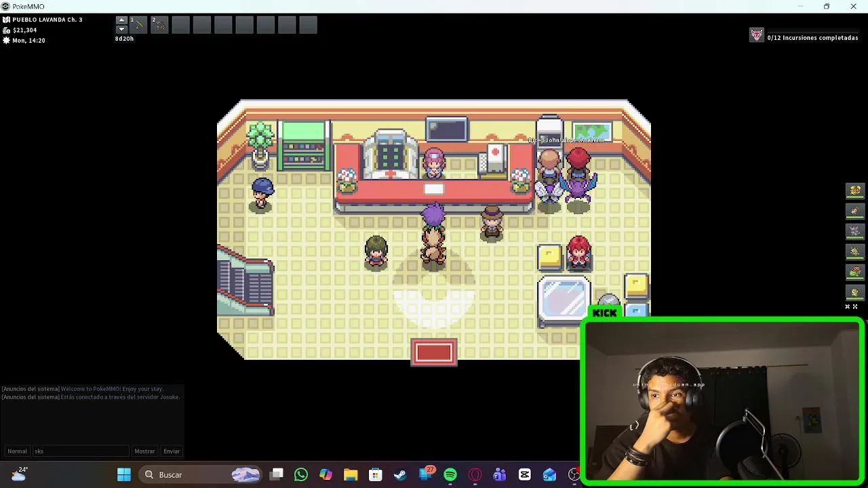Open the Windows Start menu
Image resolution: width=868 pixels, height=488 pixels.
124,475
